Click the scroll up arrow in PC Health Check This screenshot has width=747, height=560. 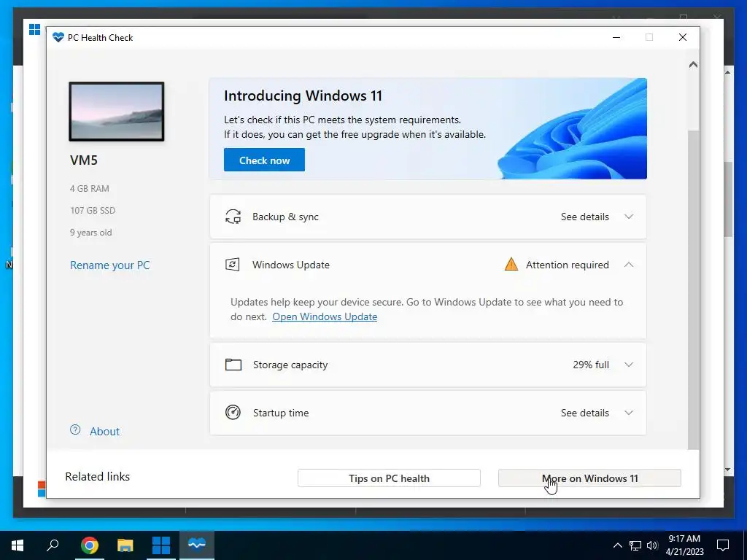(693, 64)
